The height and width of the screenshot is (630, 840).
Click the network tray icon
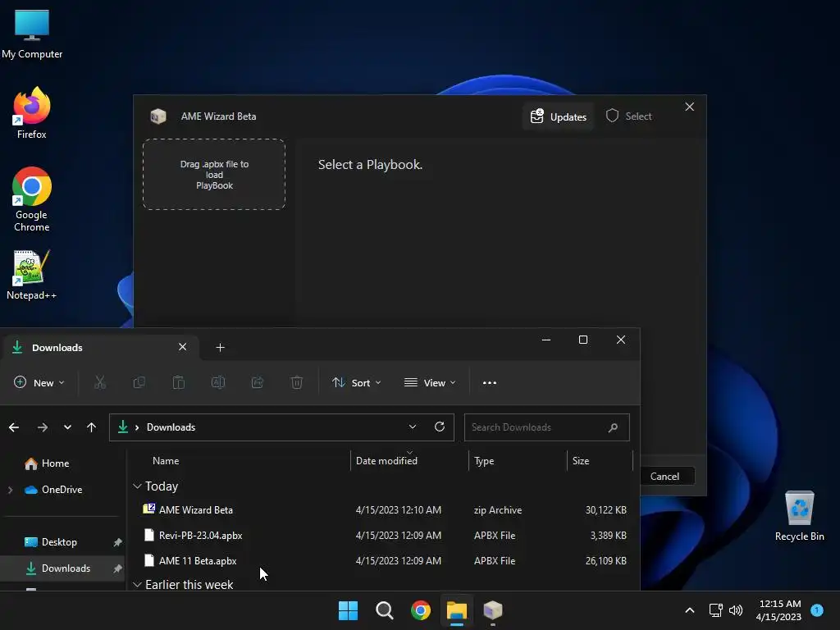pyautogui.click(x=715, y=610)
